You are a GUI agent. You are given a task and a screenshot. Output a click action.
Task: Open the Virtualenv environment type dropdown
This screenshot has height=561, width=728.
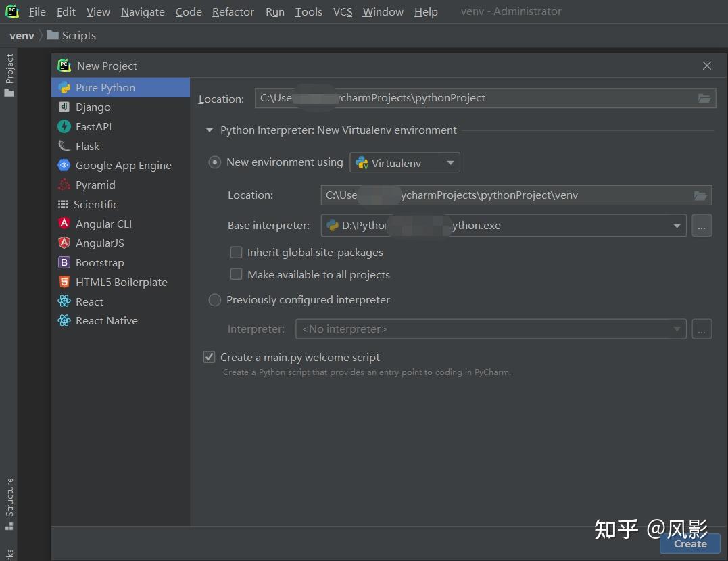(450, 162)
